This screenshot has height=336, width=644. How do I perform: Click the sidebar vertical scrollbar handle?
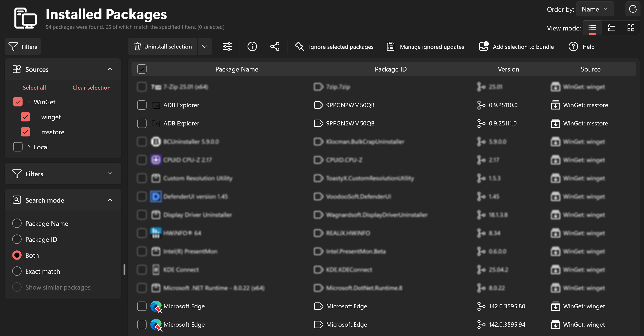[124, 270]
